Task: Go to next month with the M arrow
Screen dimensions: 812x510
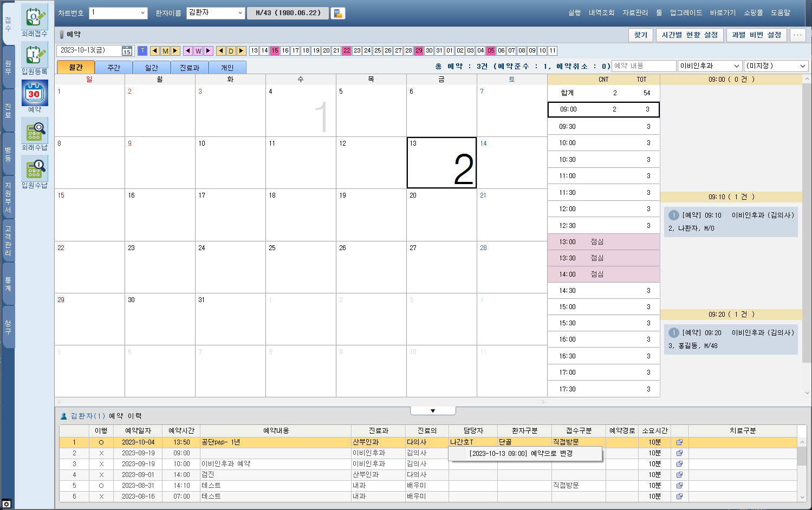Action: (176, 51)
